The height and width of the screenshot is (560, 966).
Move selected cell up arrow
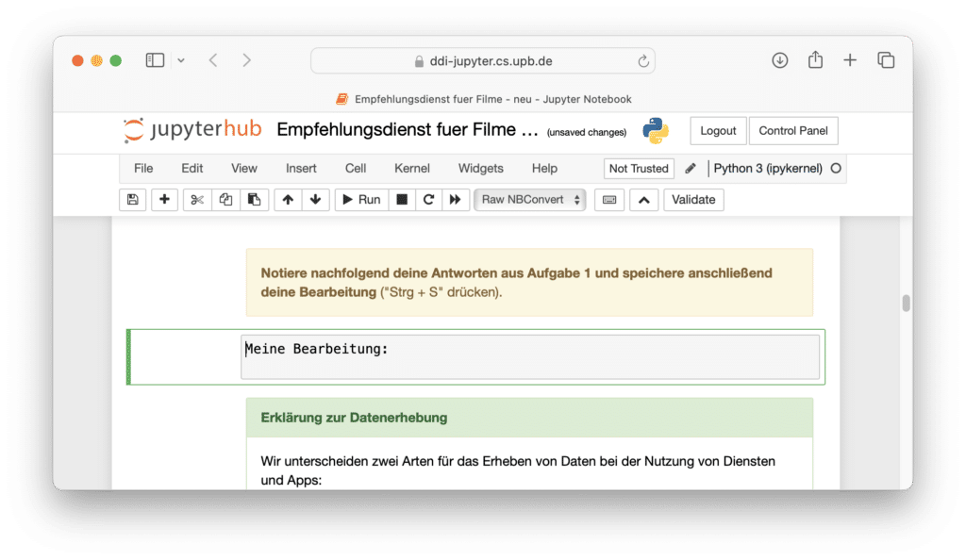click(288, 199)
